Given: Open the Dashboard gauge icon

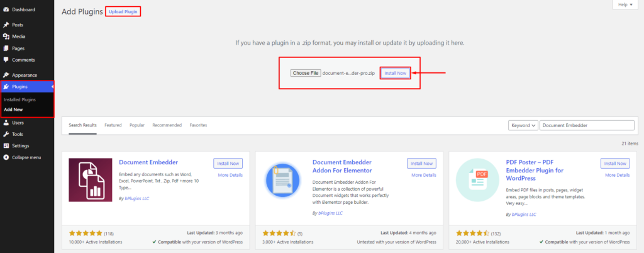Looking at the screenshot, I should (x=6, y=9).
